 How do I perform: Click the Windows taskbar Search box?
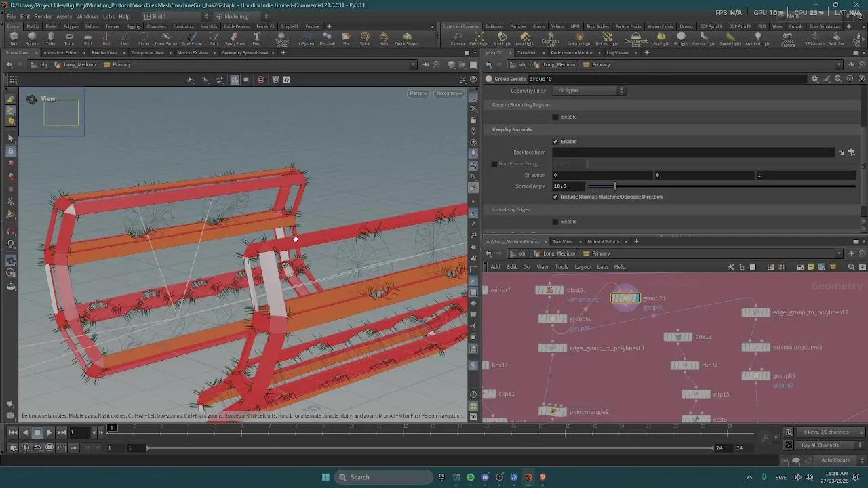click(384, 477)
